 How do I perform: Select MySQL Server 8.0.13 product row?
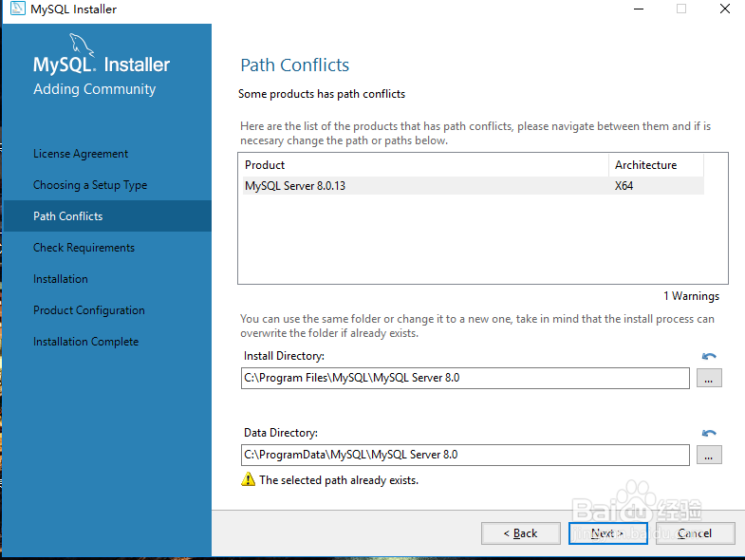pos(474,186)
